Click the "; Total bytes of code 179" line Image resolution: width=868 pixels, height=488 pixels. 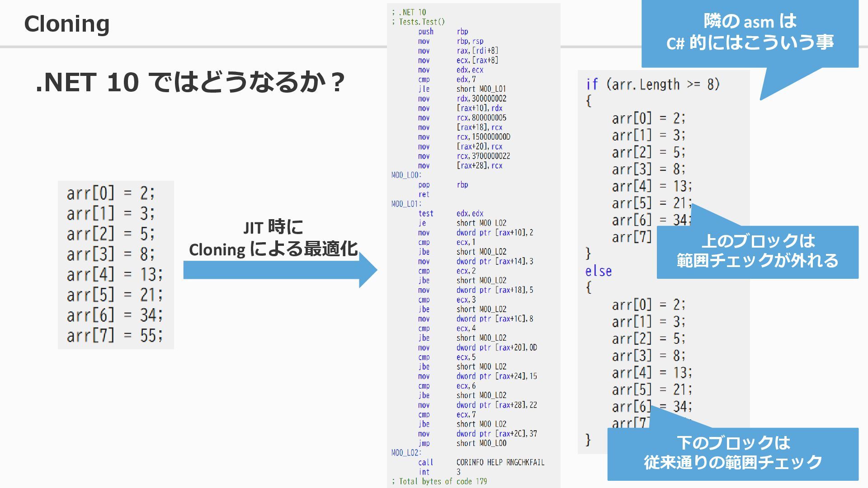point(439,481)
